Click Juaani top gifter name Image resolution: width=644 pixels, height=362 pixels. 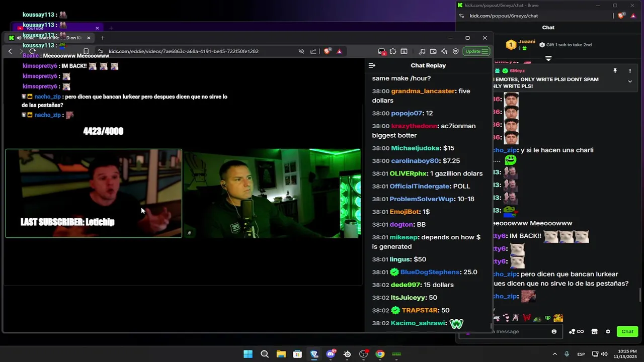point(526,42)
